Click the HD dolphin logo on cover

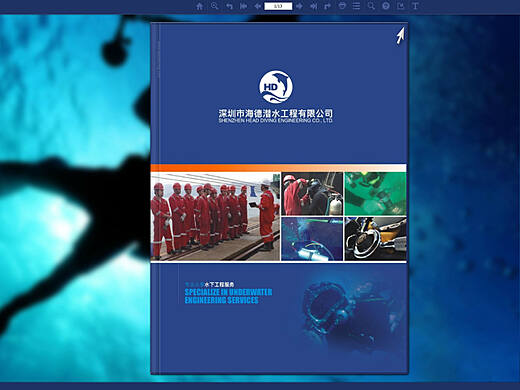276,87
